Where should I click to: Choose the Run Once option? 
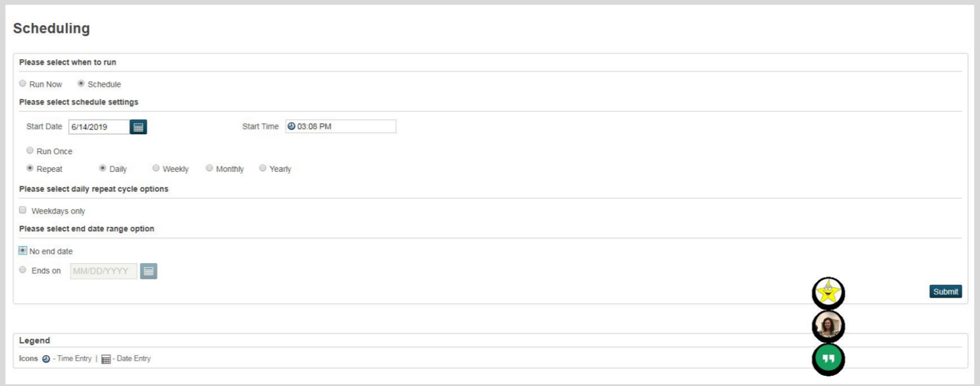(x=30, y=151)
